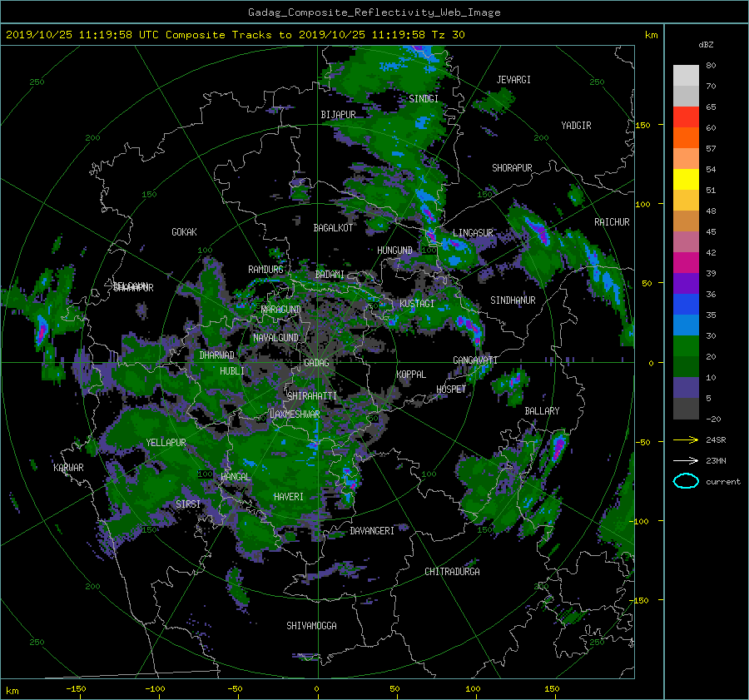749x700 pixels.
Task: Pick the bright yellow swatch in dBZ scale
Action: tap(686, 179)
